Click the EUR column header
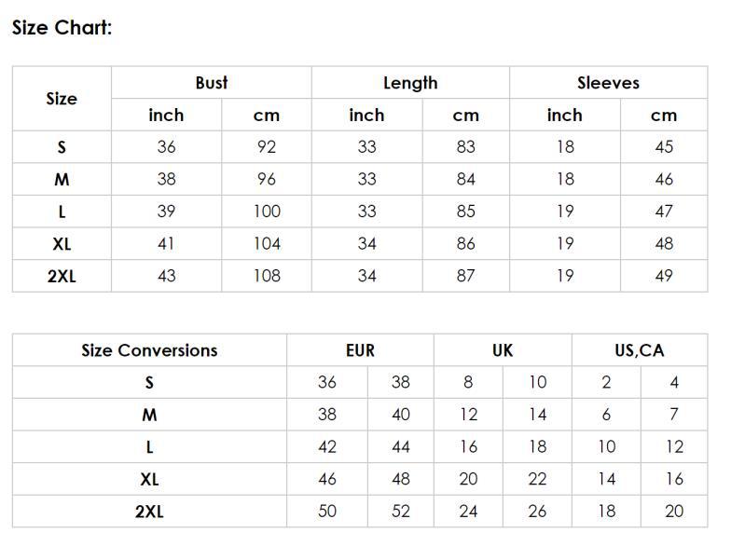Screen dimensions: 745x560 pos(360,350)
